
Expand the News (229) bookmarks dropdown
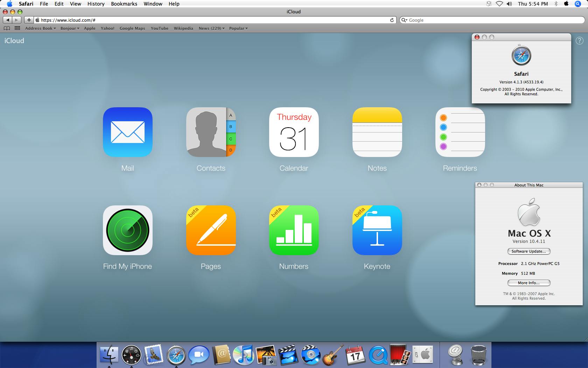click(x=211, y=28)
